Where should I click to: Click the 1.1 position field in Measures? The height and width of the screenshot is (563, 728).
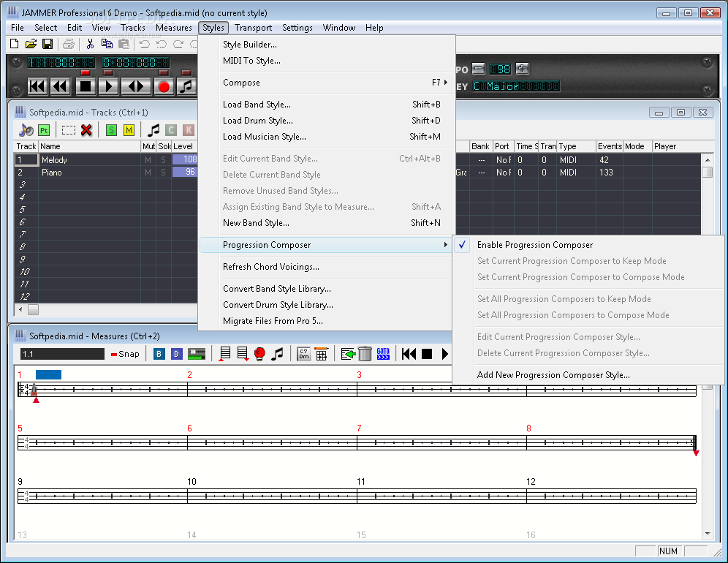pyautogui.click(x=62, y=354)
